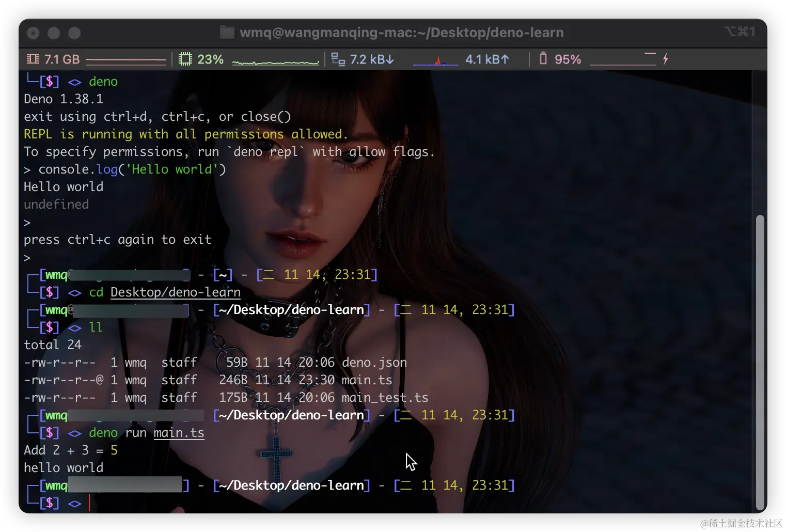The image size is (786, 532).
Task: Click the '23:30' modified time of main.ts
Action: (317, 380)
